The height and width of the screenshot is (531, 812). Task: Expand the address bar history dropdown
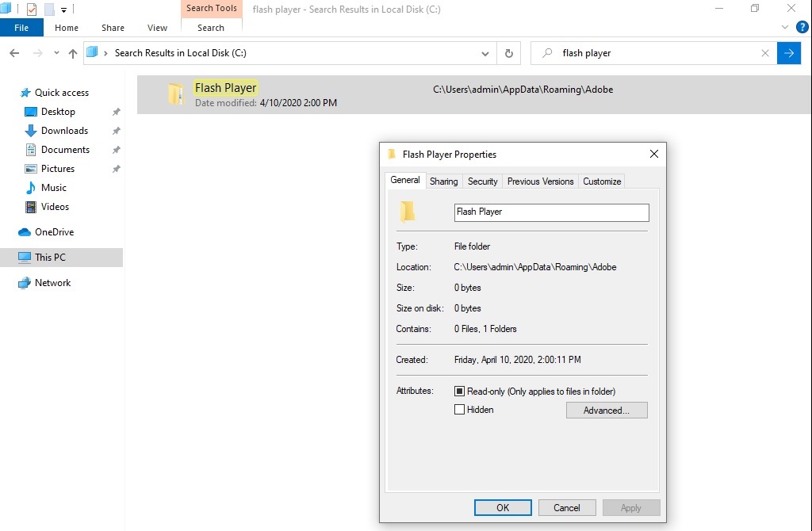[x=485, y=54]
